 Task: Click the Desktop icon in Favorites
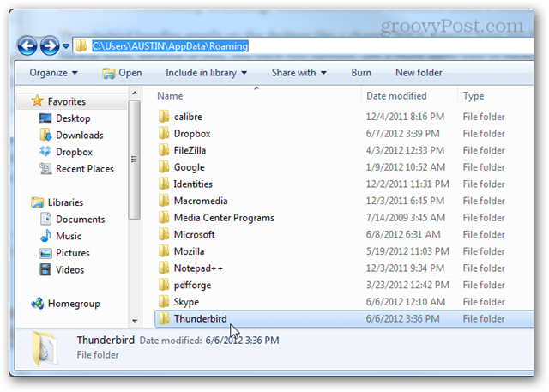coord(45,118)
